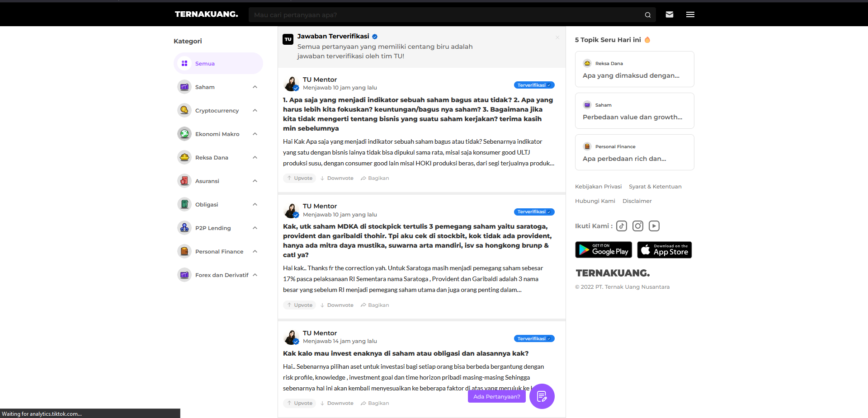Select the Saham category label
This screenshot has width=868, height=418.
[x=205, y=87]
